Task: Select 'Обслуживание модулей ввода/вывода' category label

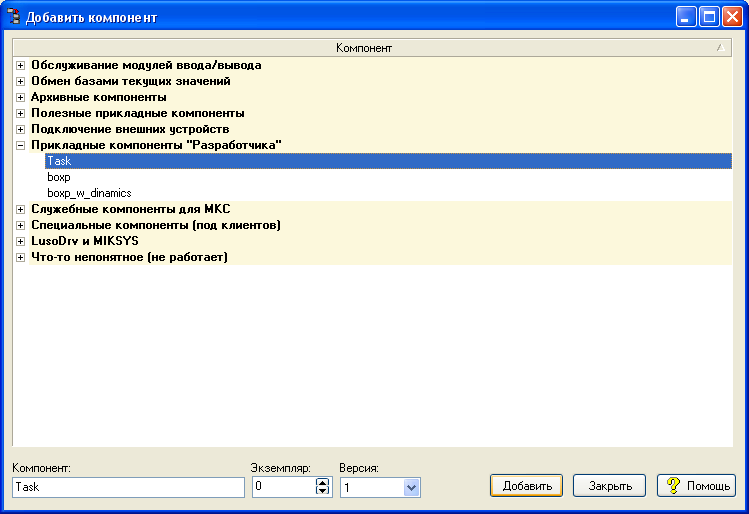Action: tap(146, 65)
